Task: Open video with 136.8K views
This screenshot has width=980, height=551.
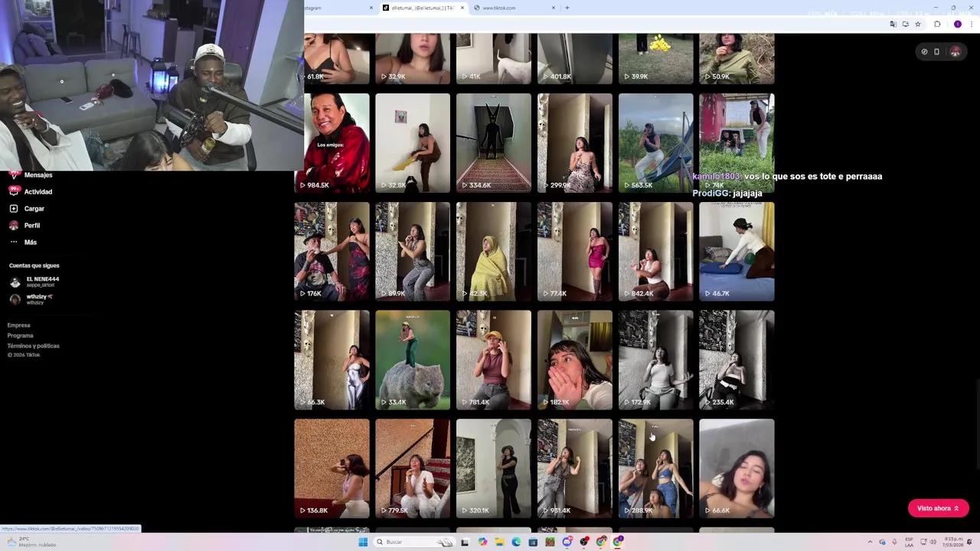Action: [332, 468]
